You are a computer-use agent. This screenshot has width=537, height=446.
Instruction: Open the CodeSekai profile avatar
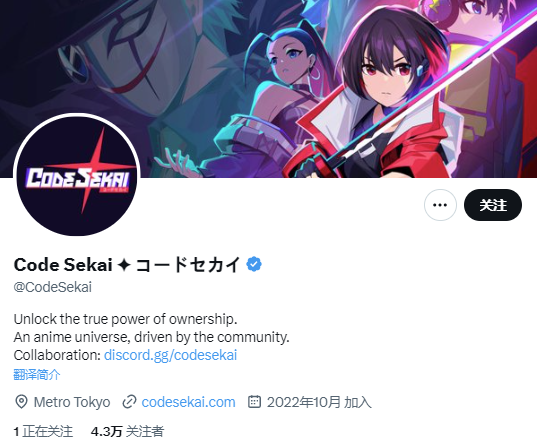coord(77,175)
